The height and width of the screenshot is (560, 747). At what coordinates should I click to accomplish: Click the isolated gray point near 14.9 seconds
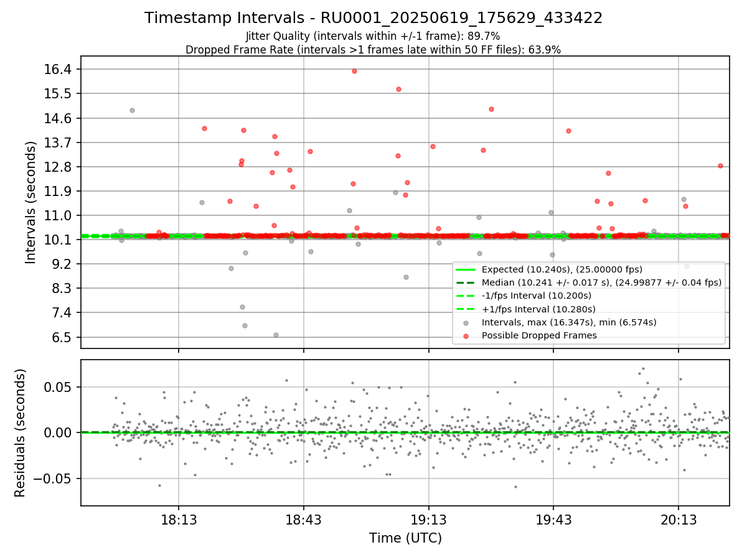tap(132, 110)
